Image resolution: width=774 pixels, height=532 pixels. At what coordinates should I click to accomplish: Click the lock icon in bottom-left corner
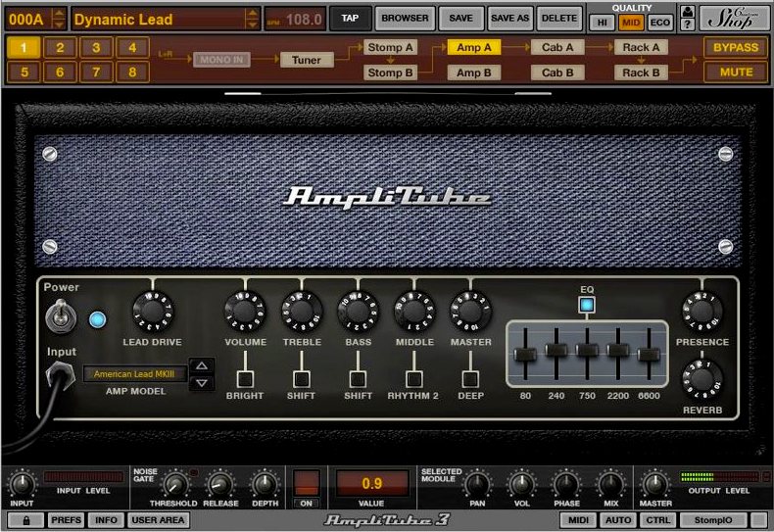click(26, 520)
